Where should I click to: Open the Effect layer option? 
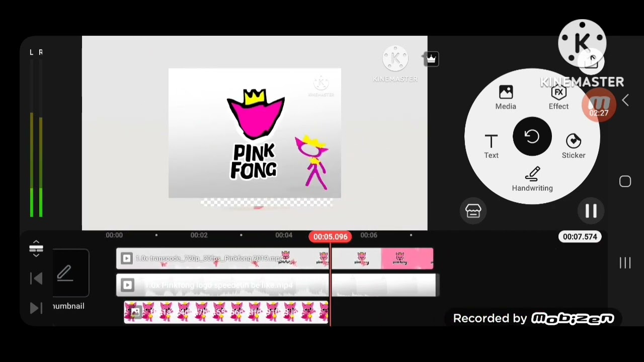pyautogui.click(x=558, y=98)
